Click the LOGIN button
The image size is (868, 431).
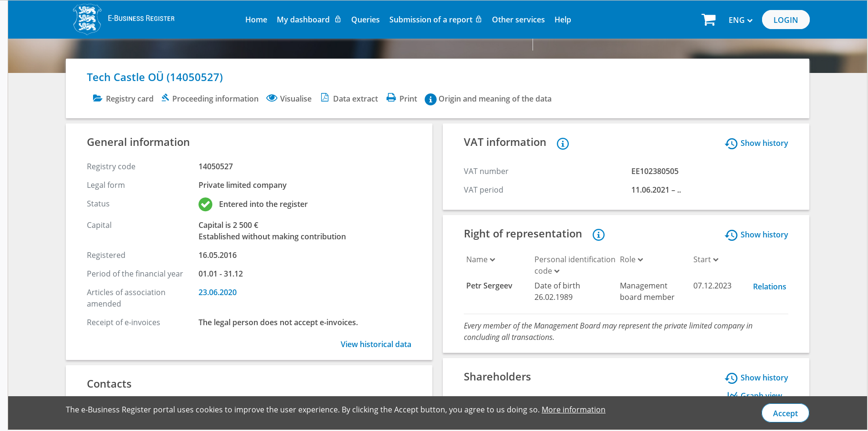point(785,20)
